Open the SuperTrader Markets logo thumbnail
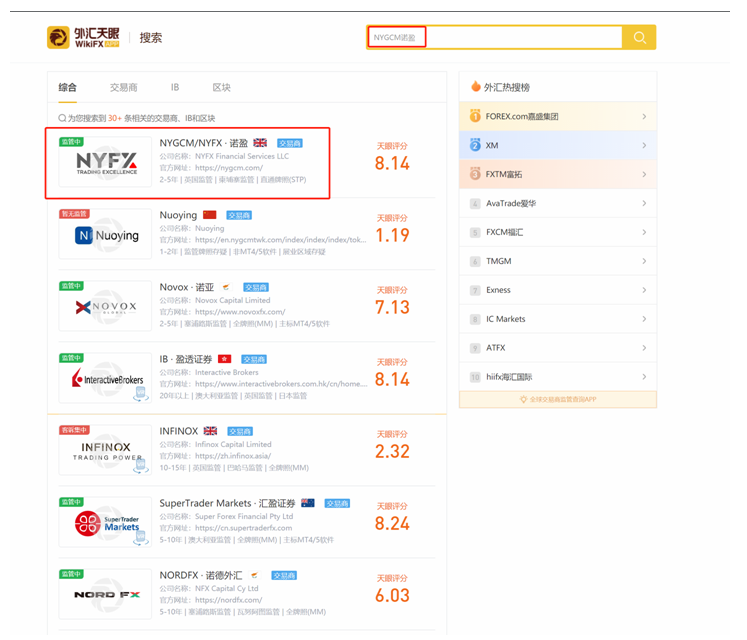Screen dimensions: 747x640 point(105,522)
